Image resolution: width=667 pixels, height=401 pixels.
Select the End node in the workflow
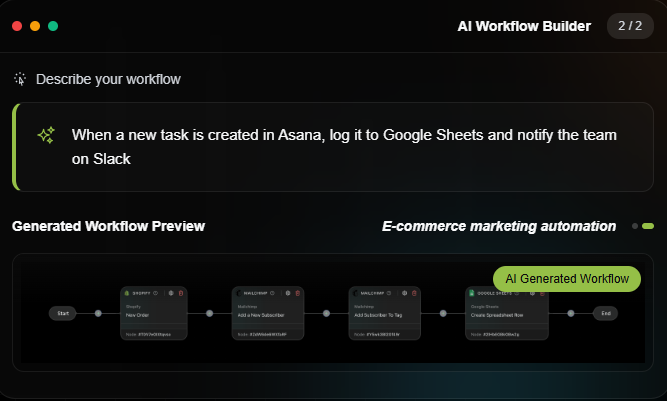(606, 313)
